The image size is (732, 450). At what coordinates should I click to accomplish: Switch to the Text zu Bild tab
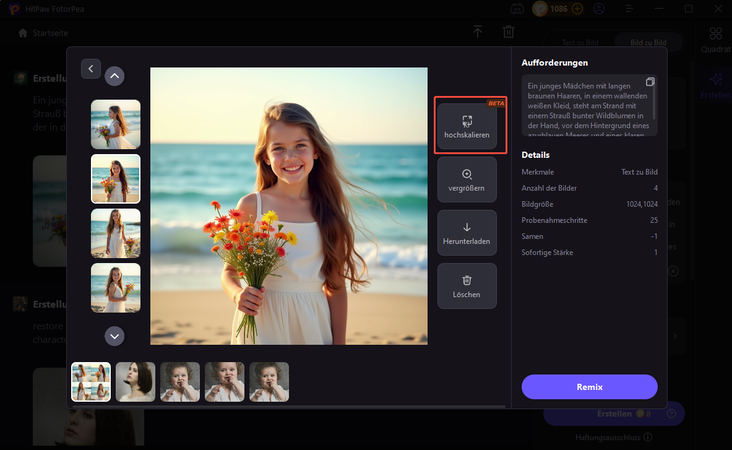point(580,42)
